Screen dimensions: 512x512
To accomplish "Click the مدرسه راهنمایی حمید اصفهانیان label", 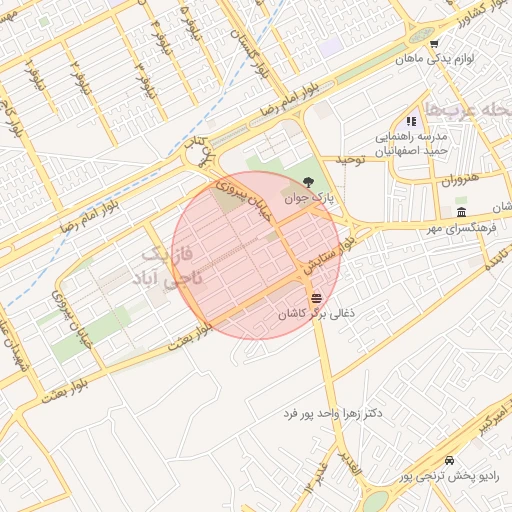I will click(x=411, y=144).
